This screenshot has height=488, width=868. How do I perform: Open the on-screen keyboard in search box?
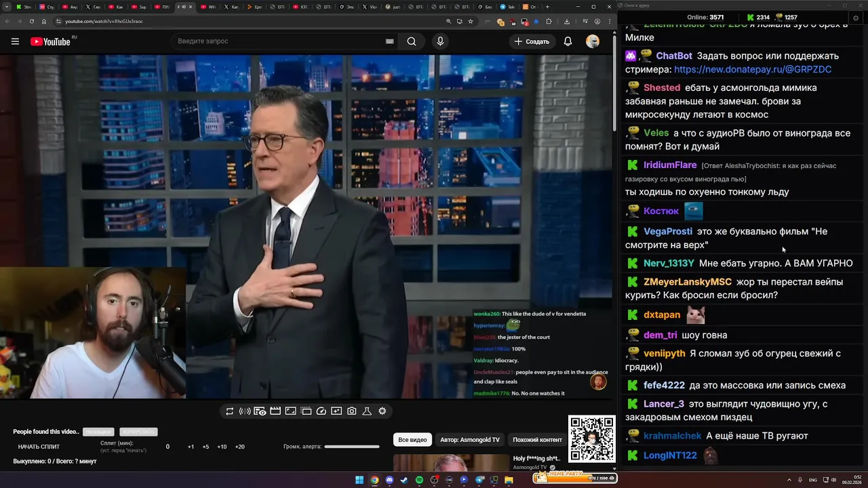389,41
